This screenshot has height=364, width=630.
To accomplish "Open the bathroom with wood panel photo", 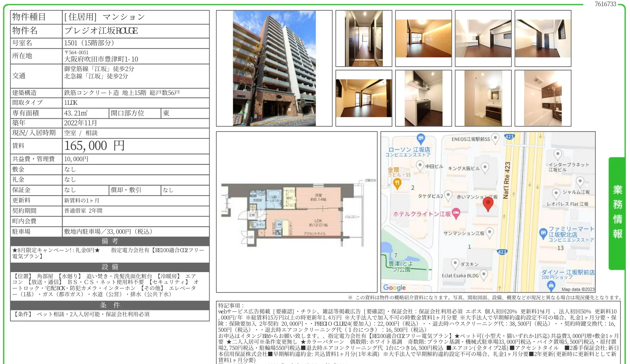I will (x=543, y=98).
